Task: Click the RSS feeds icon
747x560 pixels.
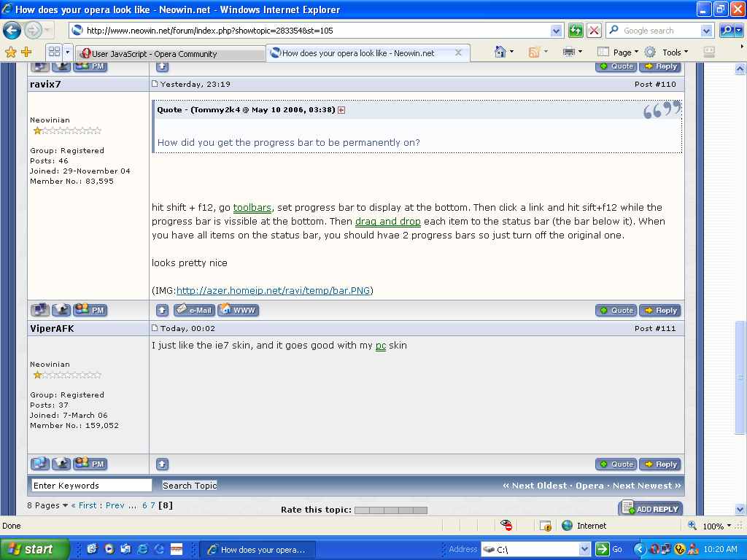Action: (533, 52)
